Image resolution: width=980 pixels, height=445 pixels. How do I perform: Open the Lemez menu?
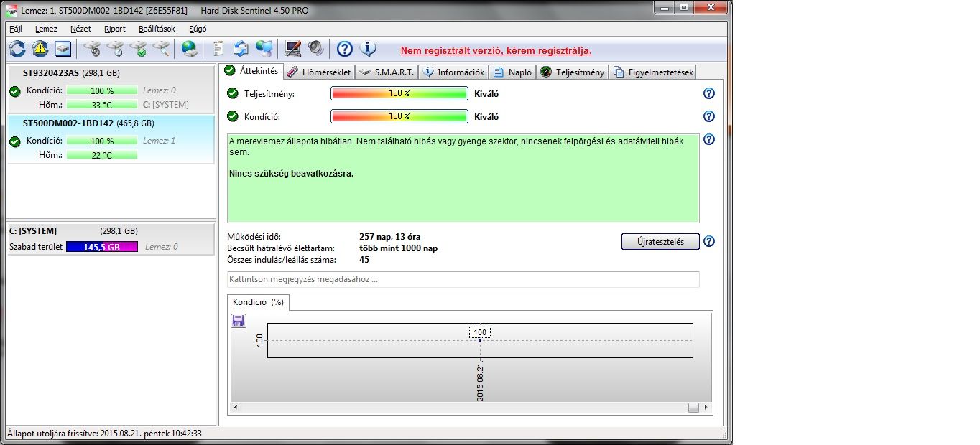tap(46, 29)
